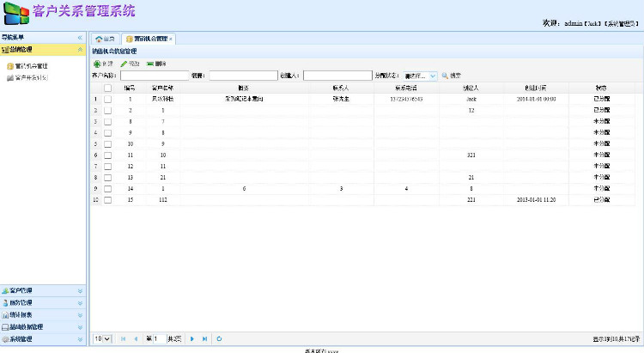
Task: Check the box for row with ID 10
Action: tap(107, 144)
